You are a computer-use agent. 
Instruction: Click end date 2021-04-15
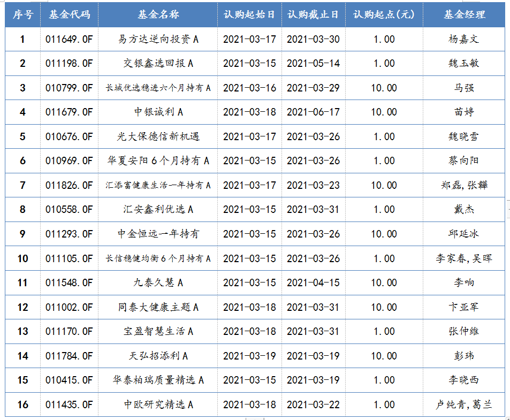313,283
